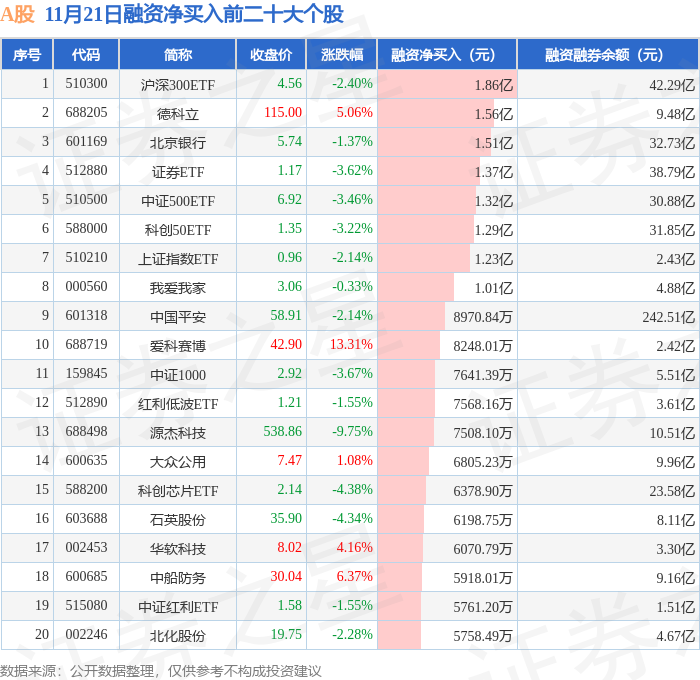This screenshot has width=700, height=680.
Task: Click the balance value 23.58亿
Action: click(672, 491)
